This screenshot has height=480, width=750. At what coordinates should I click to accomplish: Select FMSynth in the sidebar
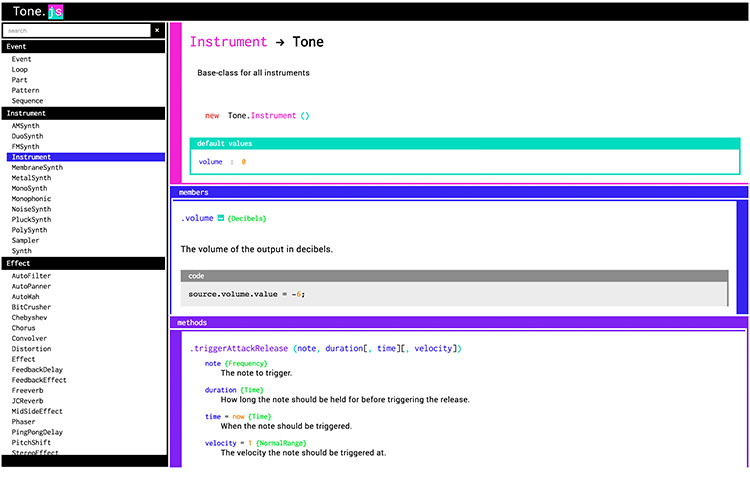pyautogui.click(x=25, y=147)
